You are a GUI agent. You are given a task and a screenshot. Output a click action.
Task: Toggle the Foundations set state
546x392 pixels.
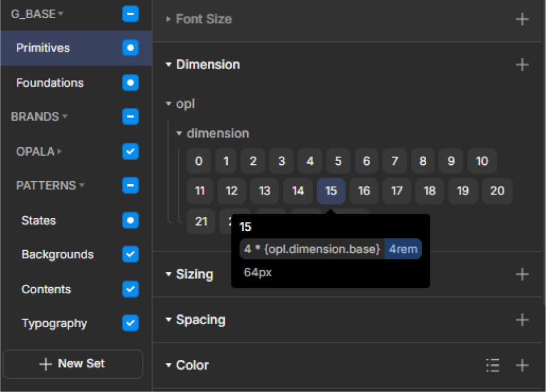pos(130,82)
